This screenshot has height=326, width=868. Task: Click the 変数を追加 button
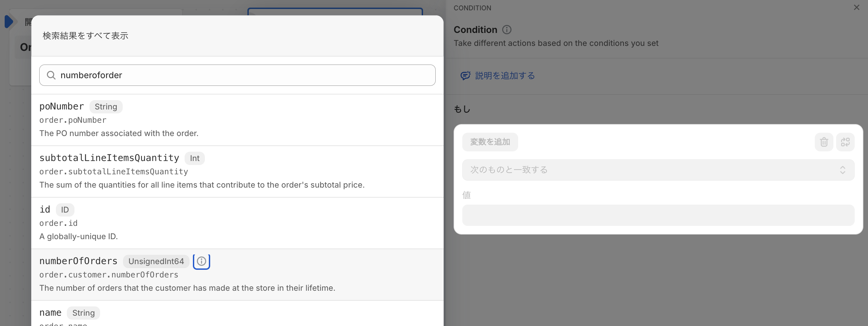point(490,142)
